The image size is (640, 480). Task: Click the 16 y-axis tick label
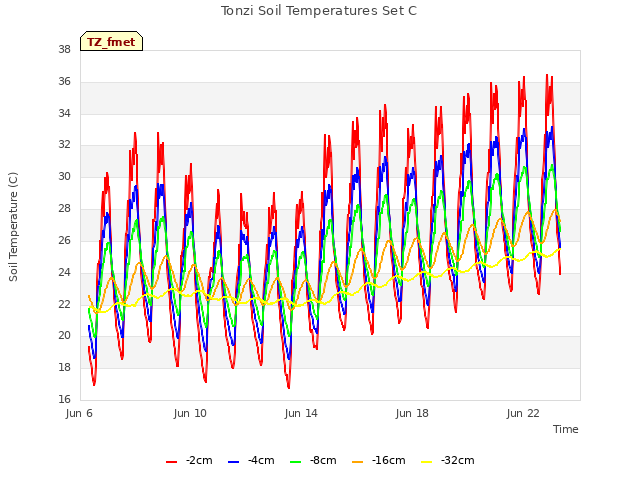(x=64, y=399)
